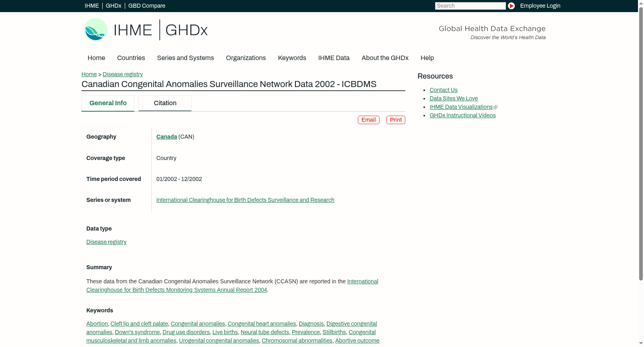Open GBD Compare in top bar
The width and height of the screenshot is (644, 347).
click(x=147, y=6)
